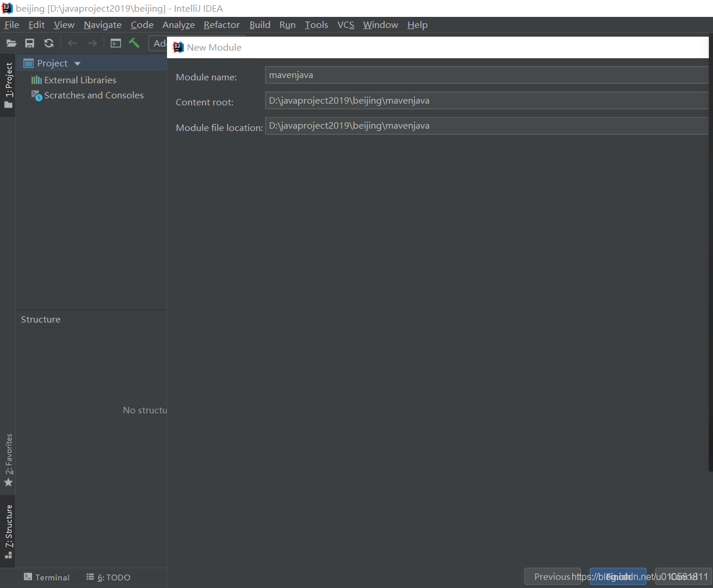Click the Terminal icon in bottom bar
Image resolution: width=713 pixels, height=588 pixels.
(28, 577)
